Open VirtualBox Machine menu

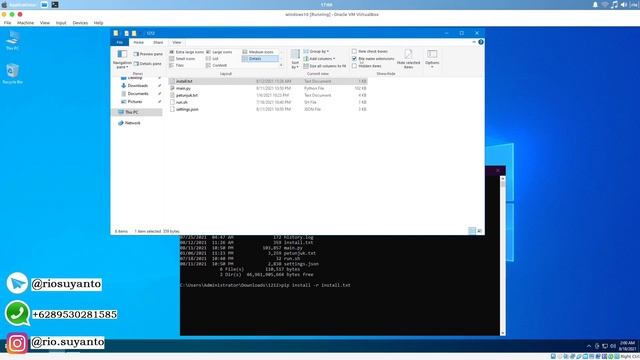(25, 23)
